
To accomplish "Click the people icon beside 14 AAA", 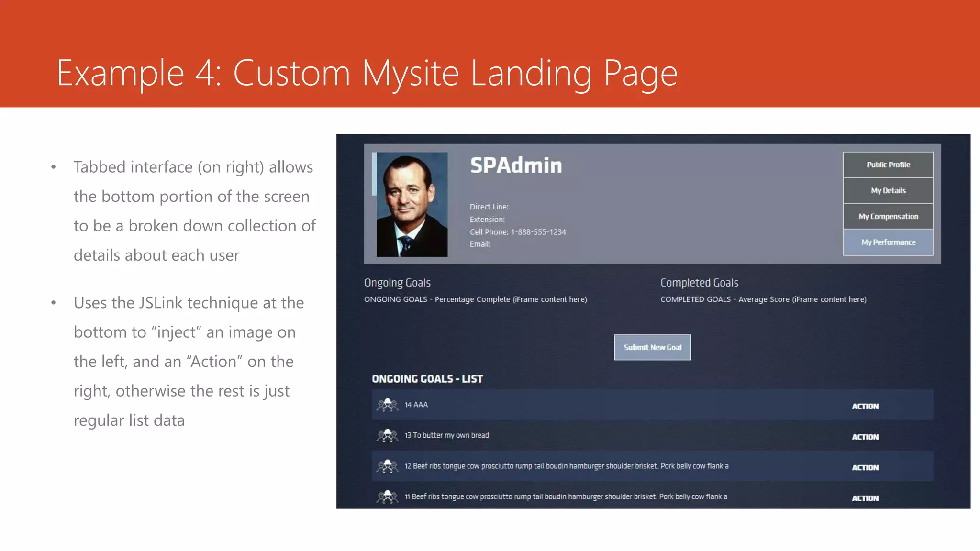I will pos(387,405).
